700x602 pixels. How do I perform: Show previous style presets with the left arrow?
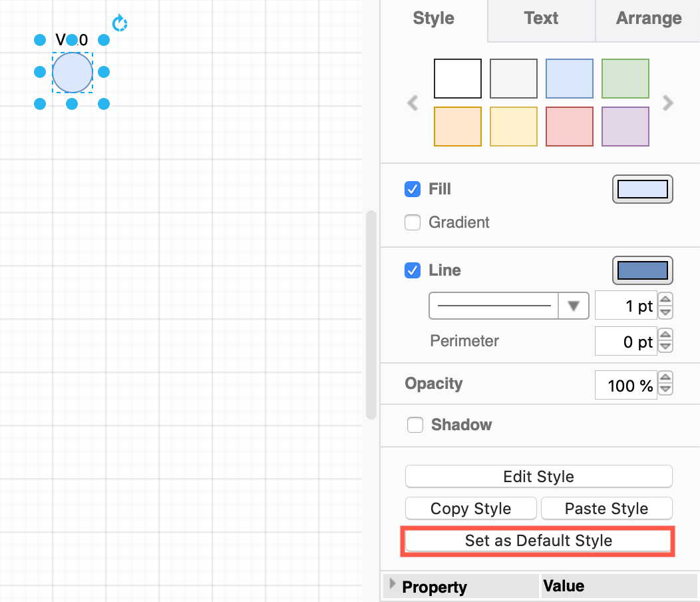coord(413,103)
